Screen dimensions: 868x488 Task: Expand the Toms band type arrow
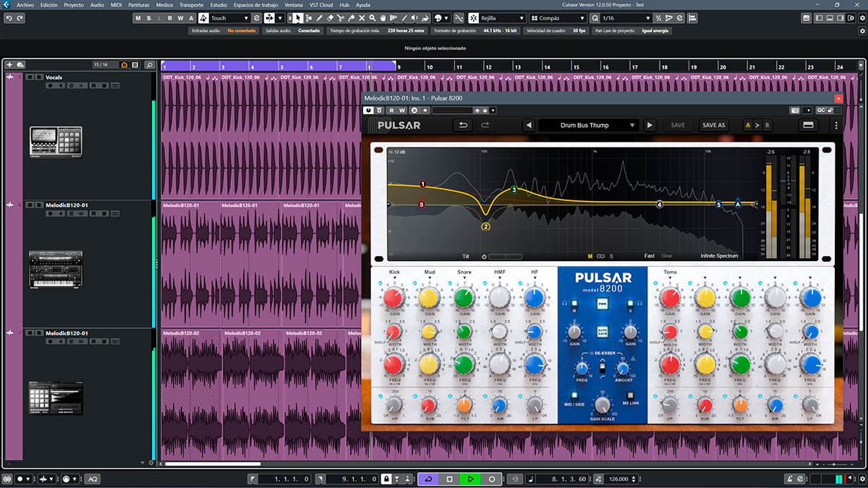670,278
